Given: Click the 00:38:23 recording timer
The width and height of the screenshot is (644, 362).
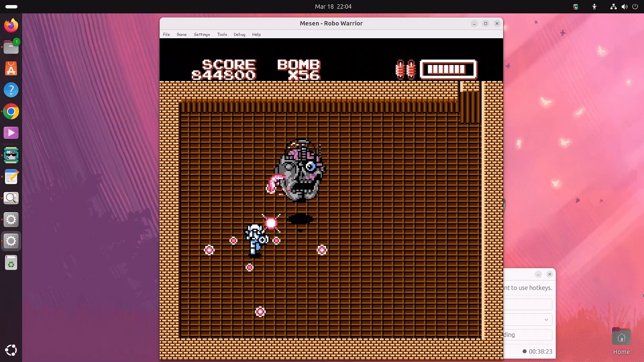Looking at the screenshot, I should point(537,351).
